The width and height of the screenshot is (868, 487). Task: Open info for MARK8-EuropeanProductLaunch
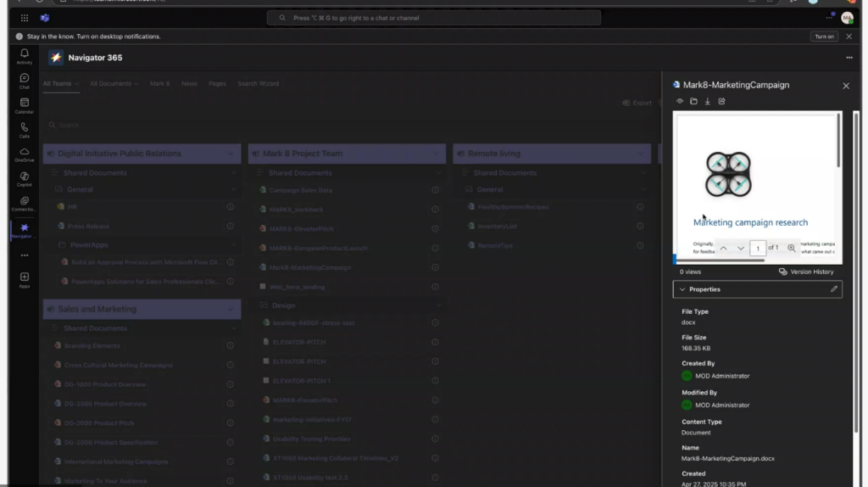435,249
